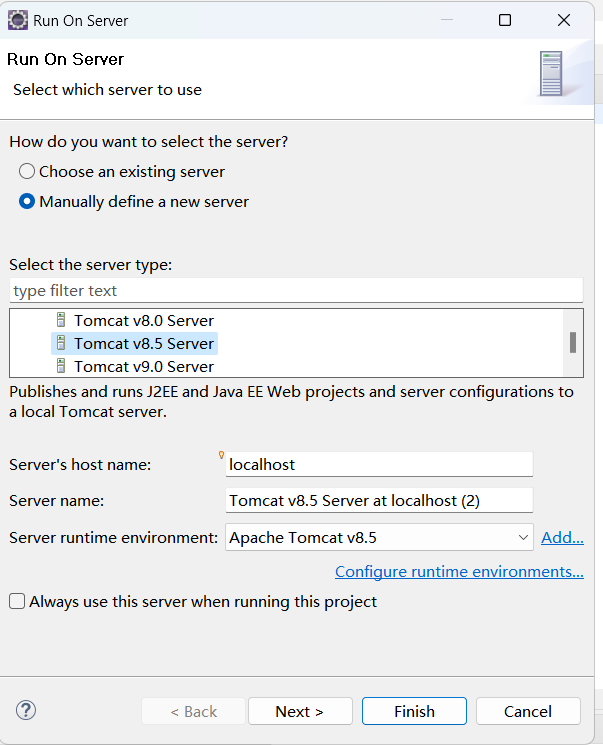Click the Tomcat v8.0 Server icon
The width and height of the screenshot is (603, 745).
(61, 320)
